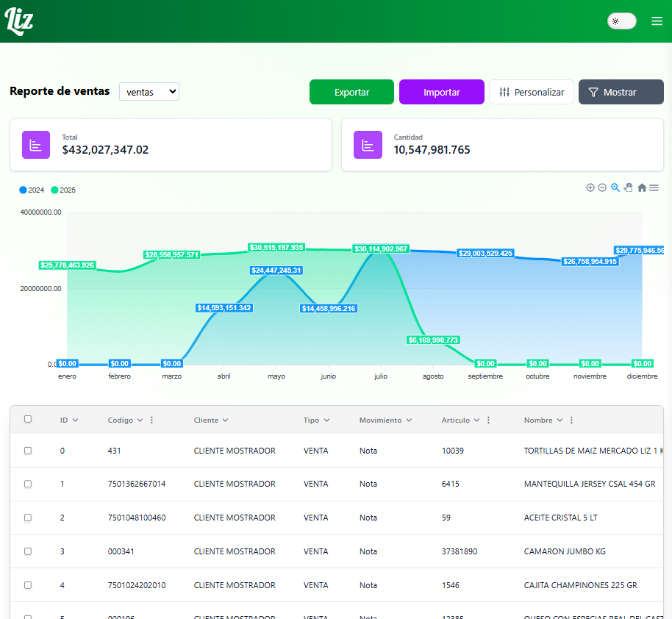Check the select-all rows checkbox
Image resolution: width=672 pixels, height=619 pixels.
pos(28,419)
